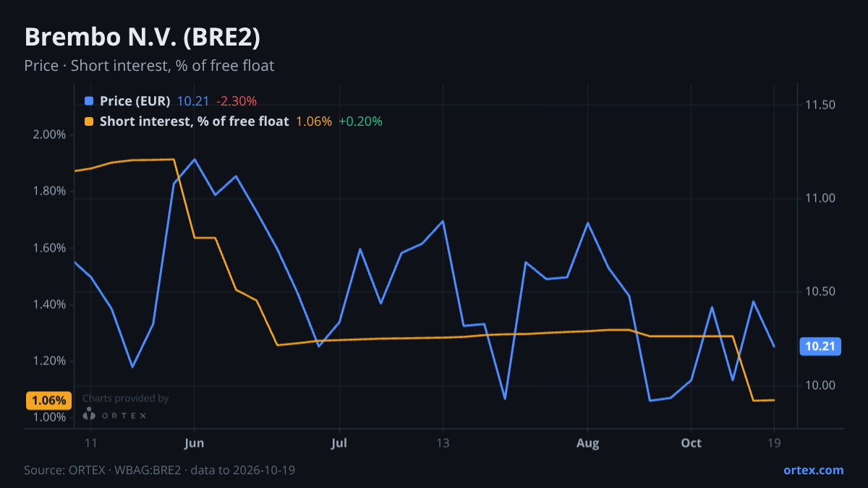Click the 11.00 right axis label
Image resolution: width=868 pixels, height=488 pixels.
820,198
